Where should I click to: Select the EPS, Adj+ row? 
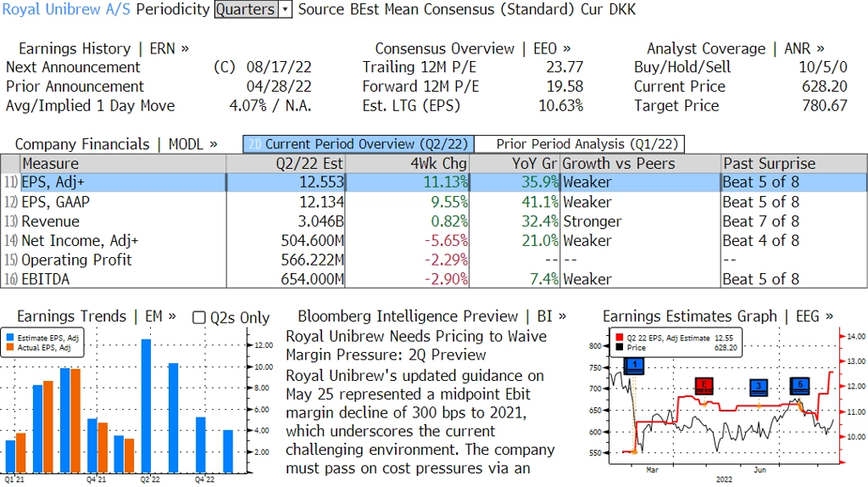[x=434, y=182]
